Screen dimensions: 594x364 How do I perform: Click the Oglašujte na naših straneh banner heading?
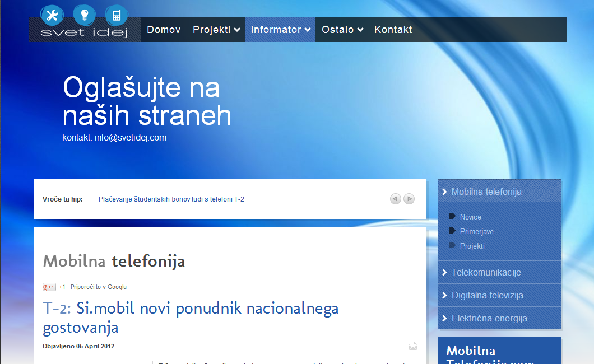pos(147,101)
